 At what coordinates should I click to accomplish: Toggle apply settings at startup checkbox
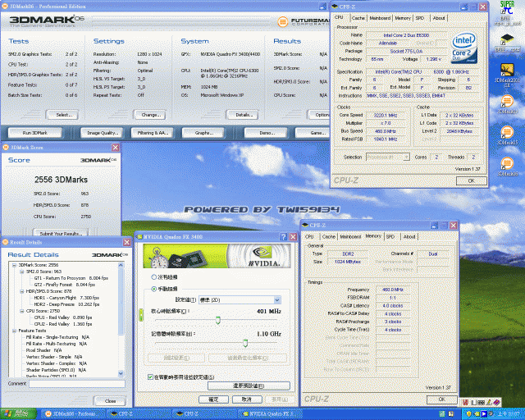pos(150,377)
